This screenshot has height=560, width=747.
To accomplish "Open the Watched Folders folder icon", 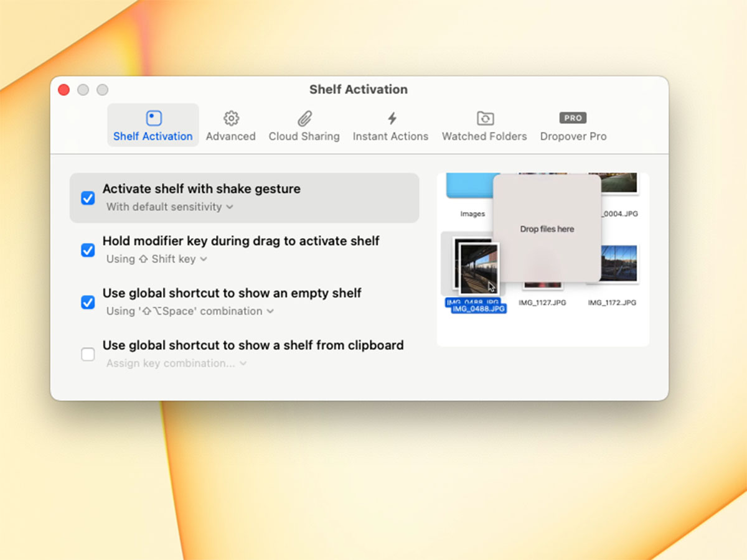I will (x=485, y=118).
